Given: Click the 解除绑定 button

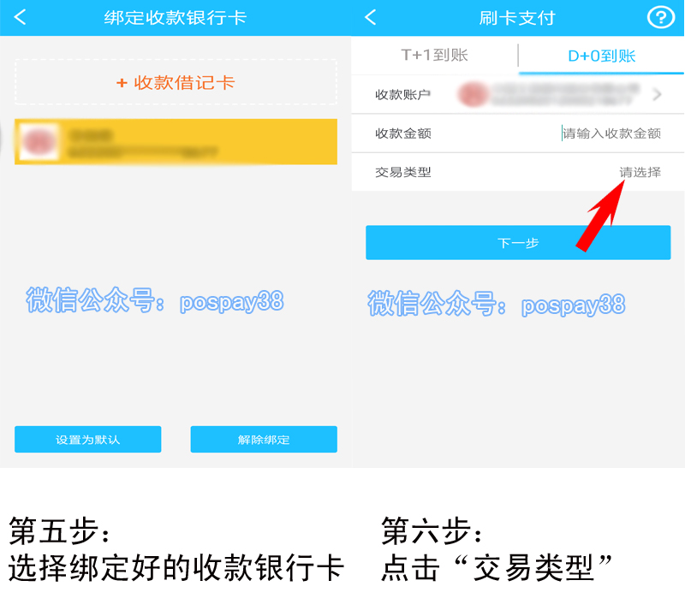Looking at the screenshot, I should (264, 439).
